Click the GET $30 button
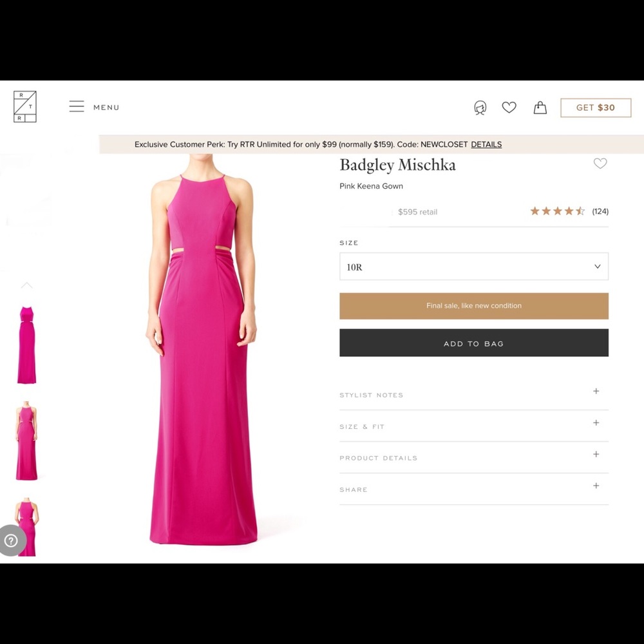Viewport: 644px width, 644px height. tap(596, 108)
